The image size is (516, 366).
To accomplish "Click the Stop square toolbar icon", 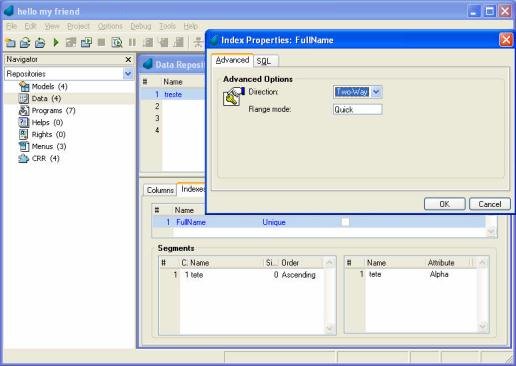I will coord(102,43).
